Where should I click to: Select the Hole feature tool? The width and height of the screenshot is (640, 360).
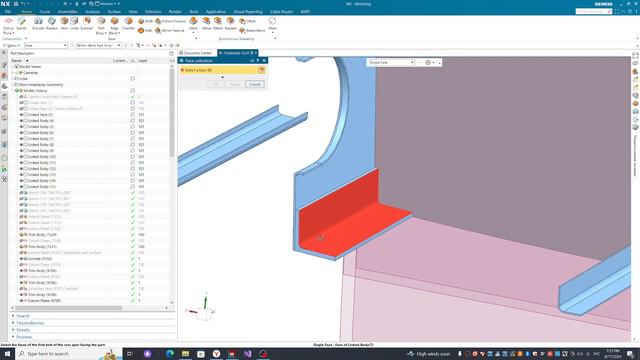(x=64, y=24)
